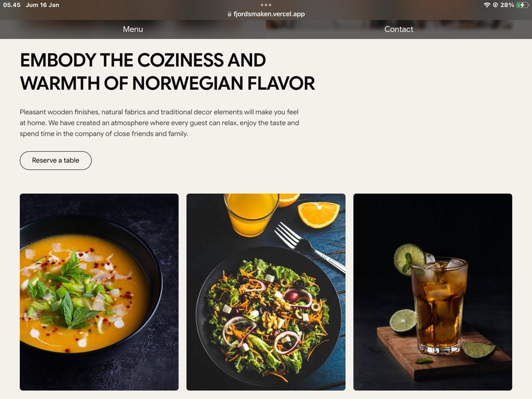This screenshot has width=532, height=399.
Task: Click the Norwegian flavor headline text
Action: (x=167, y=71)
